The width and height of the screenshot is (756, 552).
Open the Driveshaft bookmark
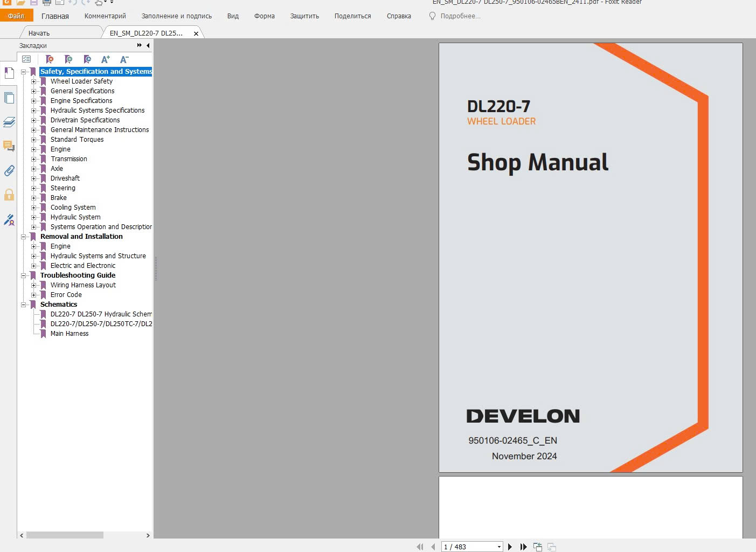(x=65, y=178)
